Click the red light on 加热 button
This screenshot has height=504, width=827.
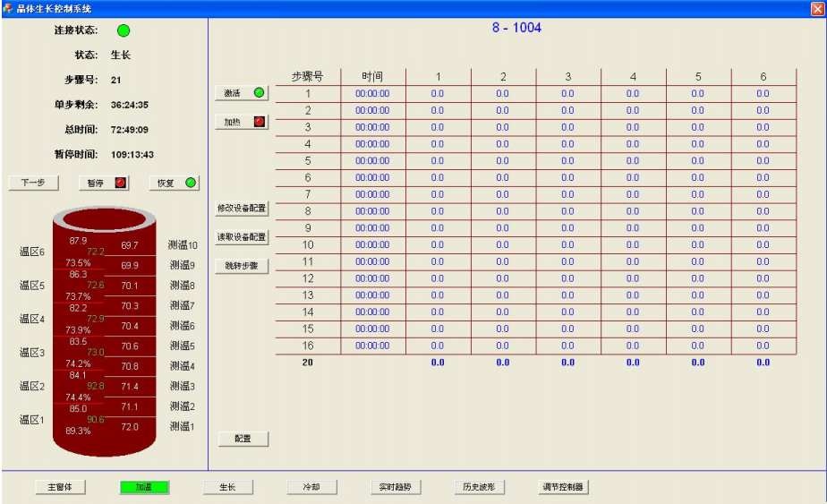pyautogui.click(x=259, y=122)
